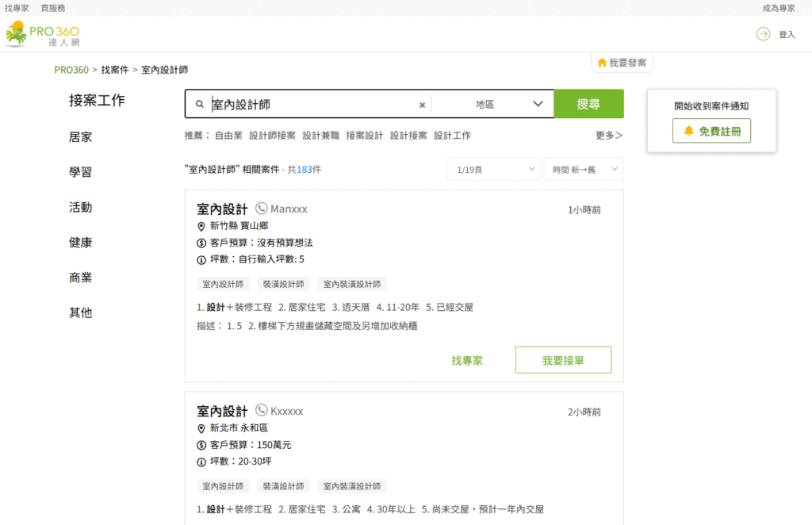Select 居家 category in sidebar
This screenshot has width=812, height=525.
pos(81,137)
